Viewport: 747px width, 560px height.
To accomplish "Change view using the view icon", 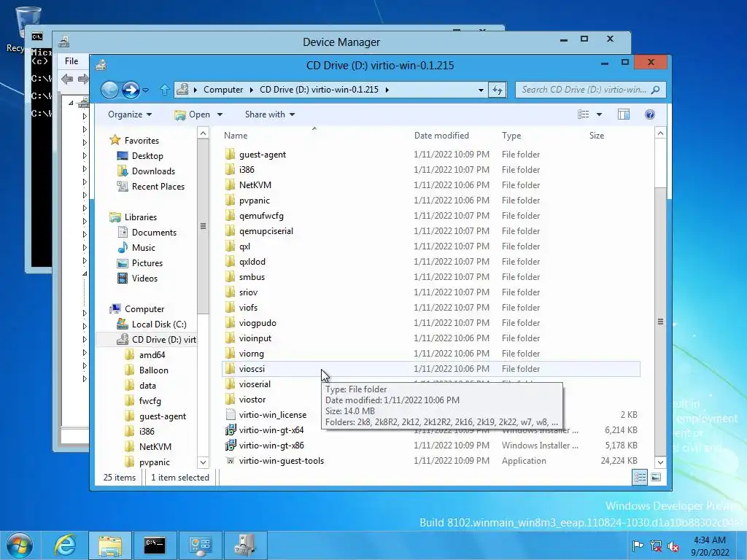I will [x=584, y=114].
